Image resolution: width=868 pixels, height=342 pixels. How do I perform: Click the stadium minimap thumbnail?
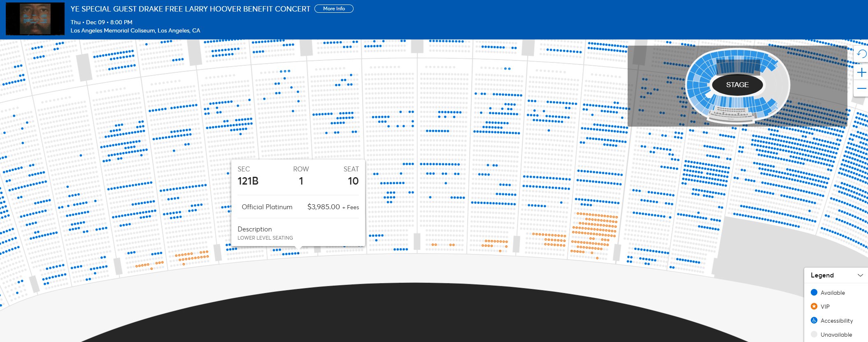tap(738, 85)
